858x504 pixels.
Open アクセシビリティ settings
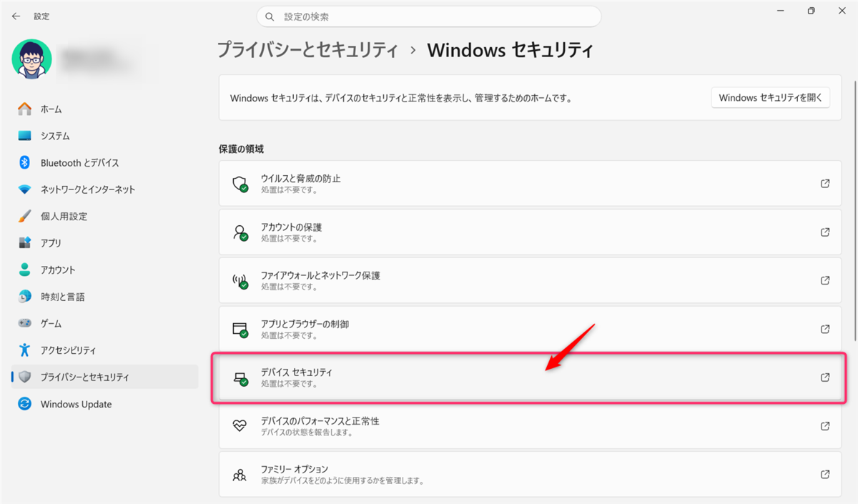coord(104,350)
